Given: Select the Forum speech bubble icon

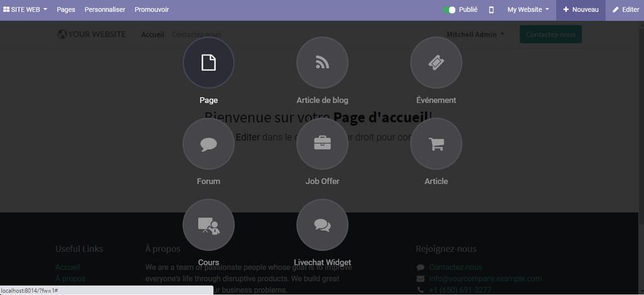Looking at the screenshot, I should [x=208, y=144].
